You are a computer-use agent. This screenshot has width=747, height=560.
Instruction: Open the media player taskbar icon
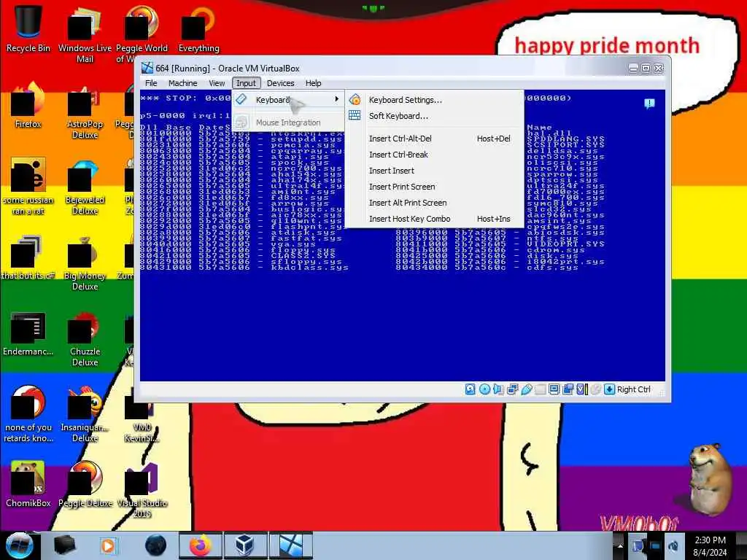108,545
